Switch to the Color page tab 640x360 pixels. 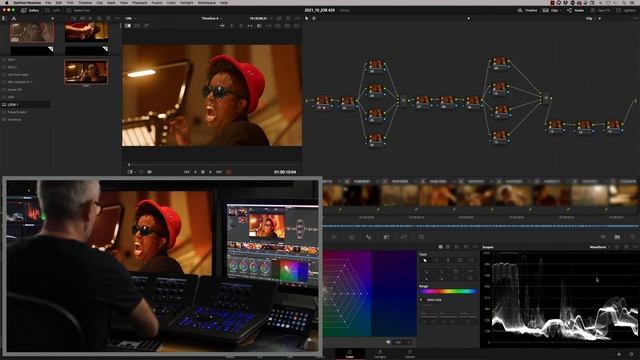[349, 354]
